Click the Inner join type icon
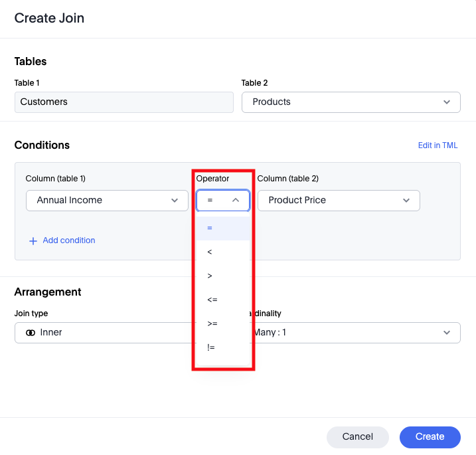Screen dimensions: 476x455 [x=31, y=333]
